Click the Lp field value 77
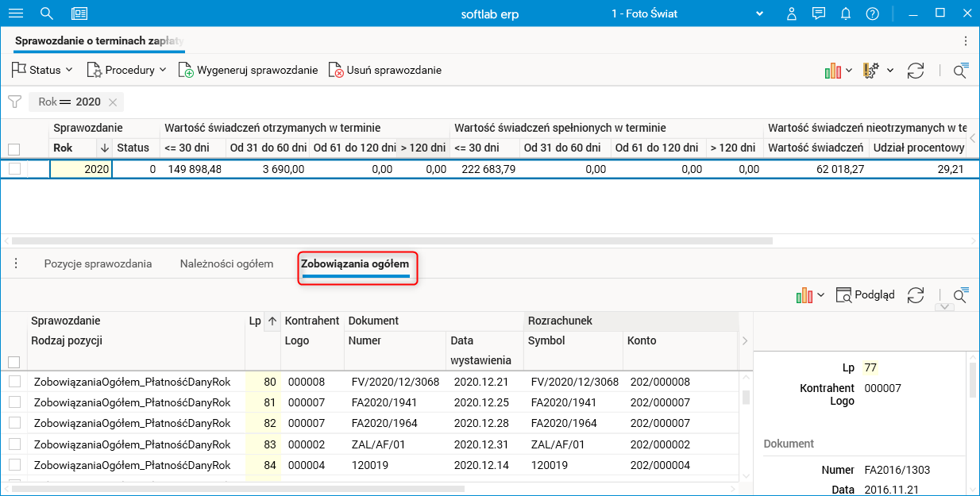The image size is (980, 496). click(870, 367)
